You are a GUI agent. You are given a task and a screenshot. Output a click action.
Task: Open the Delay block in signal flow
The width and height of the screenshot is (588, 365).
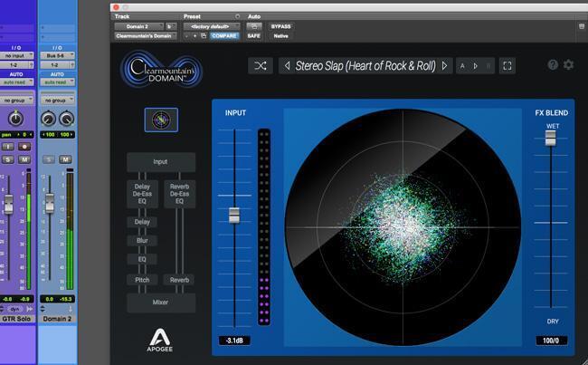pyautogui.click(x=142, y=222)
